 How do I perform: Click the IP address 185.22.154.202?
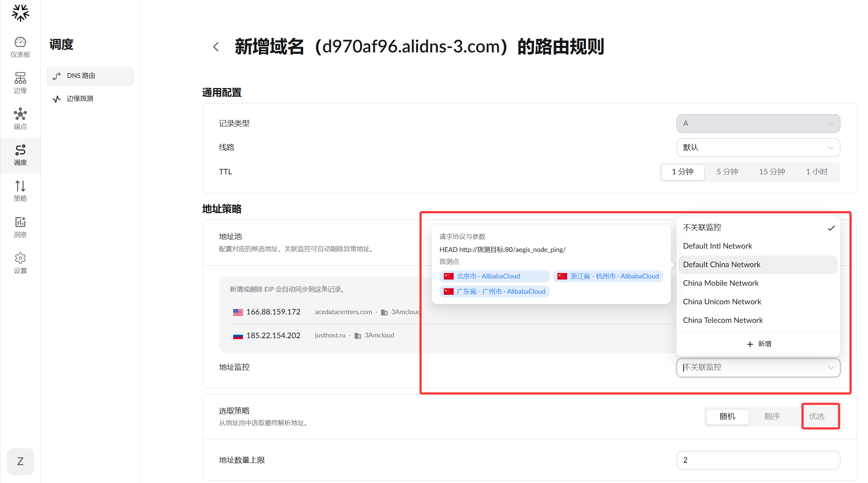(273, 336)
